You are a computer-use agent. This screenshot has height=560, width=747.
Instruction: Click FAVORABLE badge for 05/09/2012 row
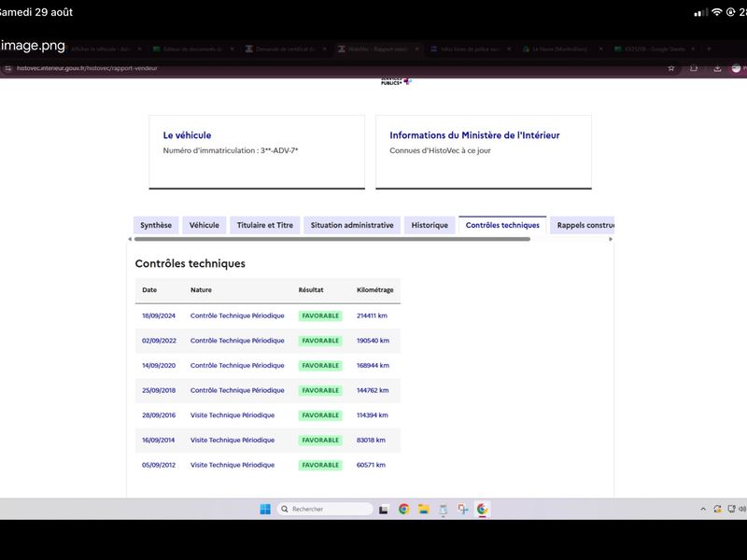(320, 465)
